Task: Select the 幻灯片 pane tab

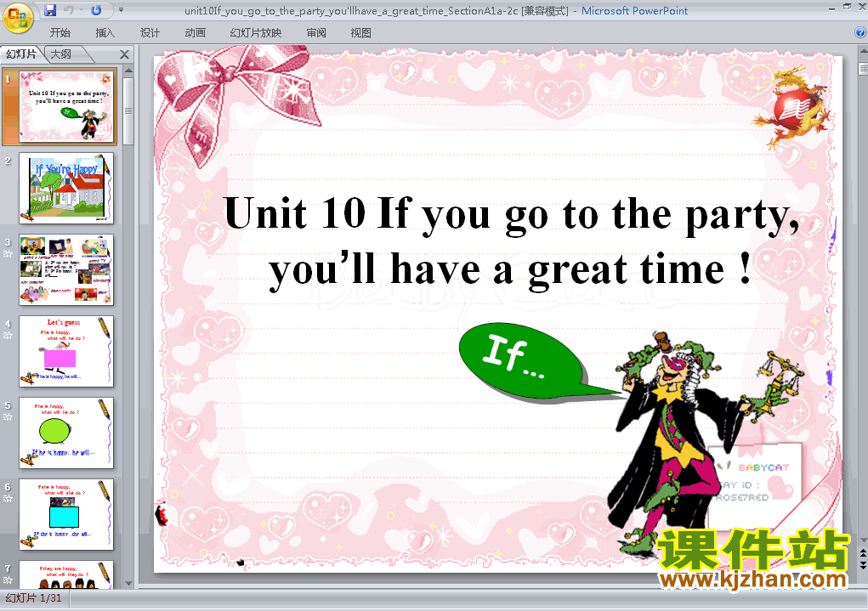Action: click(21, 54)
